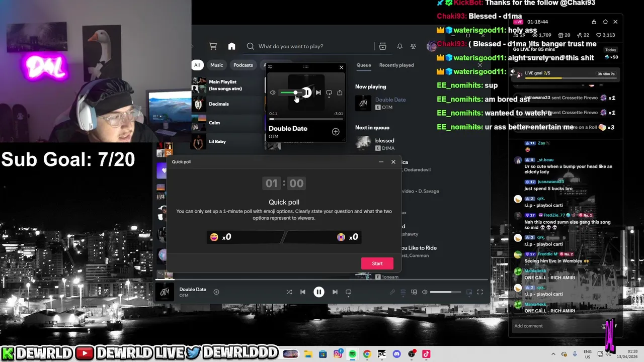Viewport: 644px width, 362px height.
Task: Pause playback in the bottom player bar
Action: point(318,292)
